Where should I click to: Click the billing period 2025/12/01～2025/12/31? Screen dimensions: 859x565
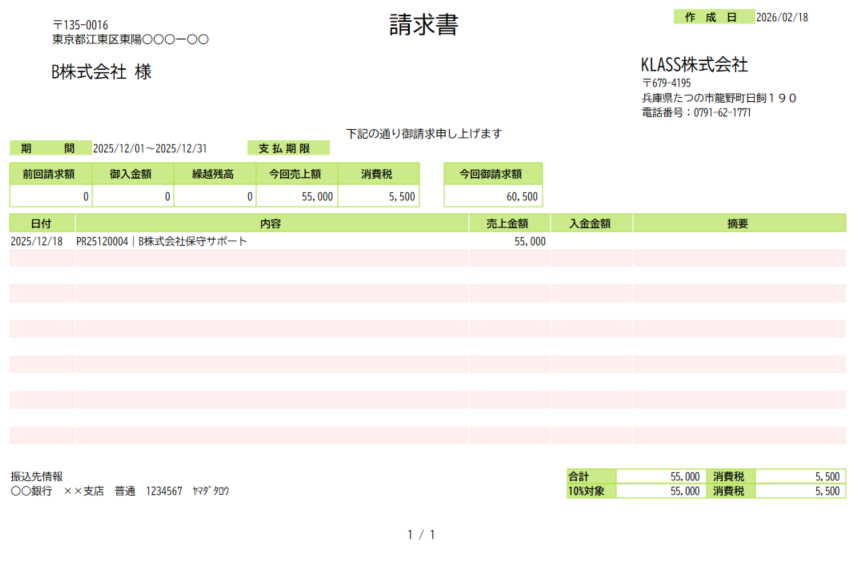coord(150,148)
